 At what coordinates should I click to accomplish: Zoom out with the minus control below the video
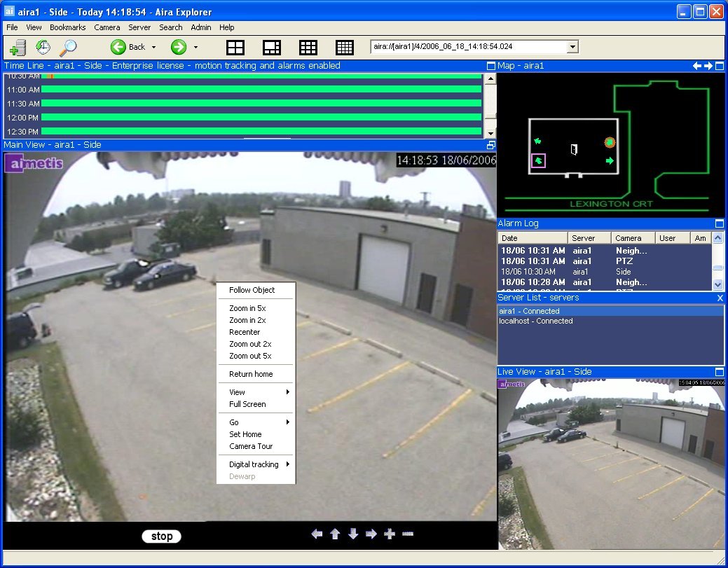[408, 534]
